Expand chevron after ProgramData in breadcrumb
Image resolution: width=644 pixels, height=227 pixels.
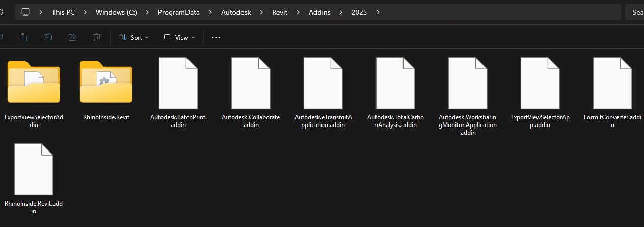[210, 12]
